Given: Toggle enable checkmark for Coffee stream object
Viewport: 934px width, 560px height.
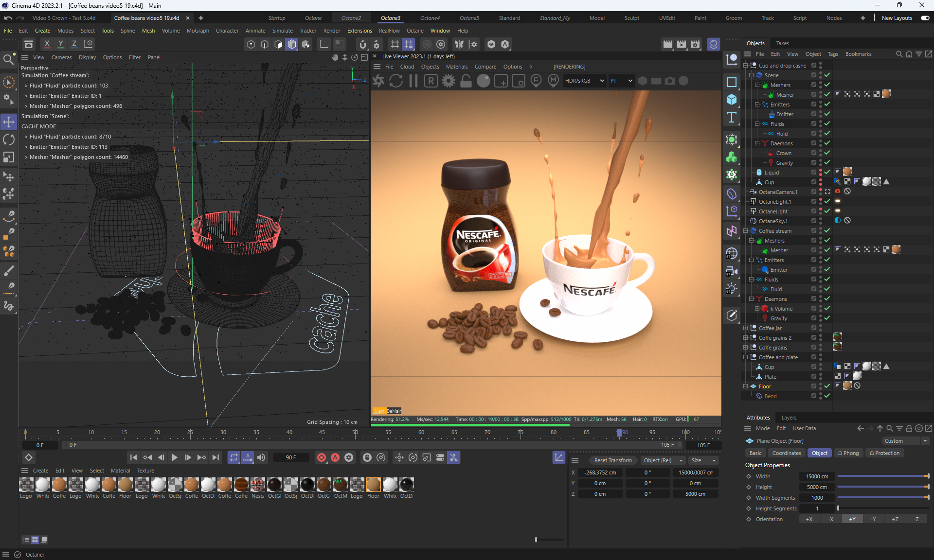Looking at the screenshot, I should click(x=827, y=230).
